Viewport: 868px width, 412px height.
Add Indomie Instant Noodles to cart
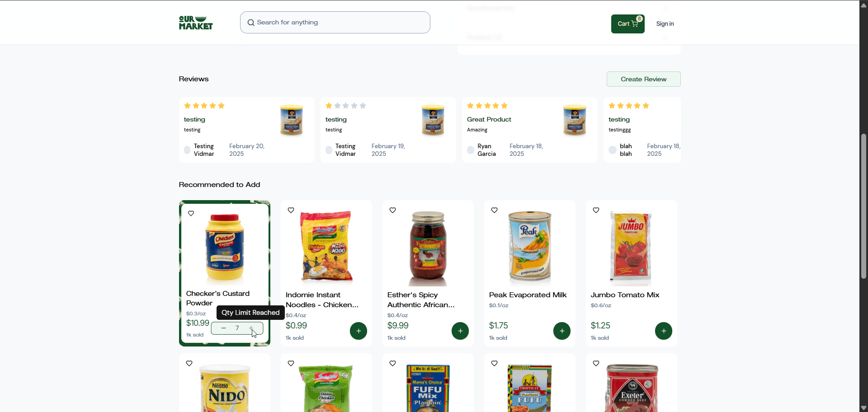click(359, 331)
